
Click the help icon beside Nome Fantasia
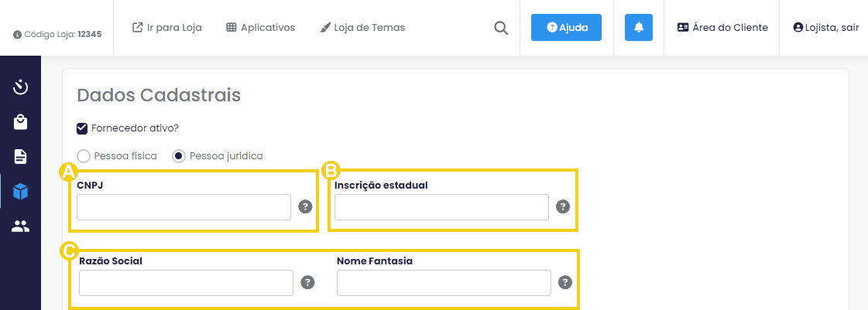565,282
